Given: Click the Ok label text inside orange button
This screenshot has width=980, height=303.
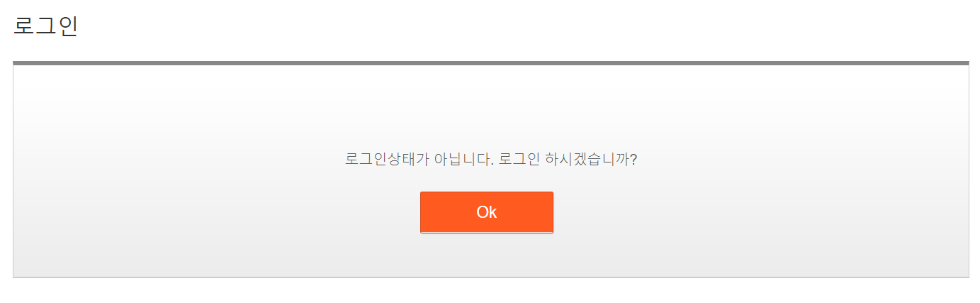Looking at the screenshot, I should pos(486,212).
